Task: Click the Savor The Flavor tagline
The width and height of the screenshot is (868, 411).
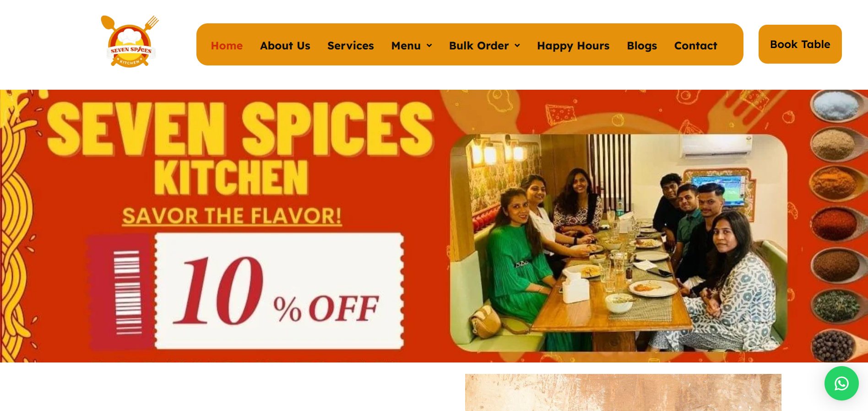Action: pyautogui.click(x=232, y=216)
